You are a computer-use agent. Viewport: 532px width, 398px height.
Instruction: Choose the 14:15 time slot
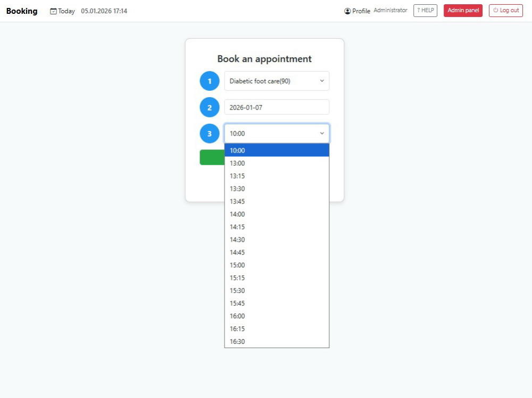277,227
